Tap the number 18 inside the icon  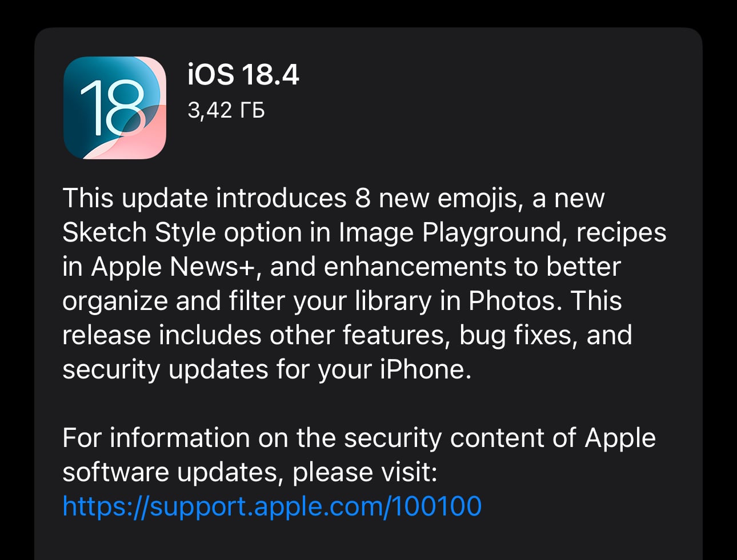click(x=112, y=107)
